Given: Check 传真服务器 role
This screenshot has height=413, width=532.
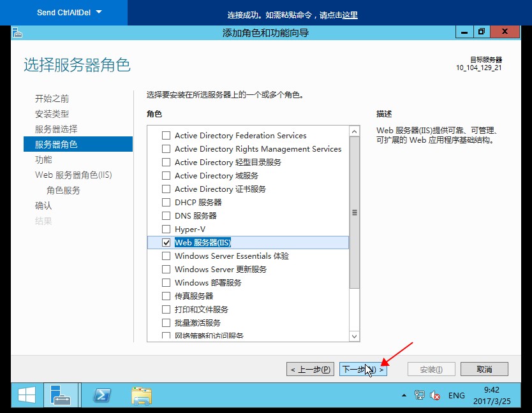Looking at the screenshot, I should [x=166, y=296].
